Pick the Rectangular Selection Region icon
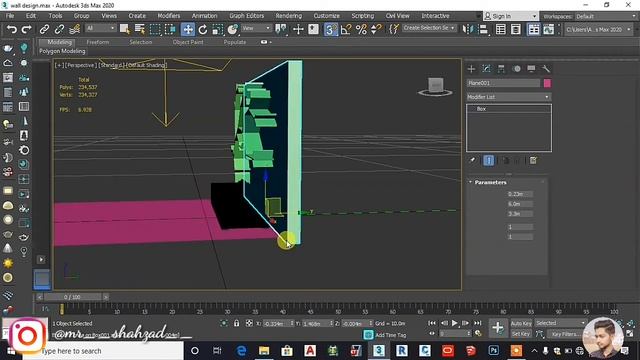The width and height of the screenshot is (640, 360). click(x=155, y=29)
